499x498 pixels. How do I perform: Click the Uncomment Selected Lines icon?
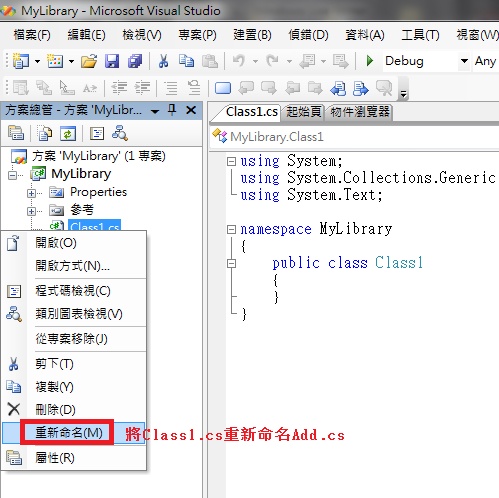point(194,88)
